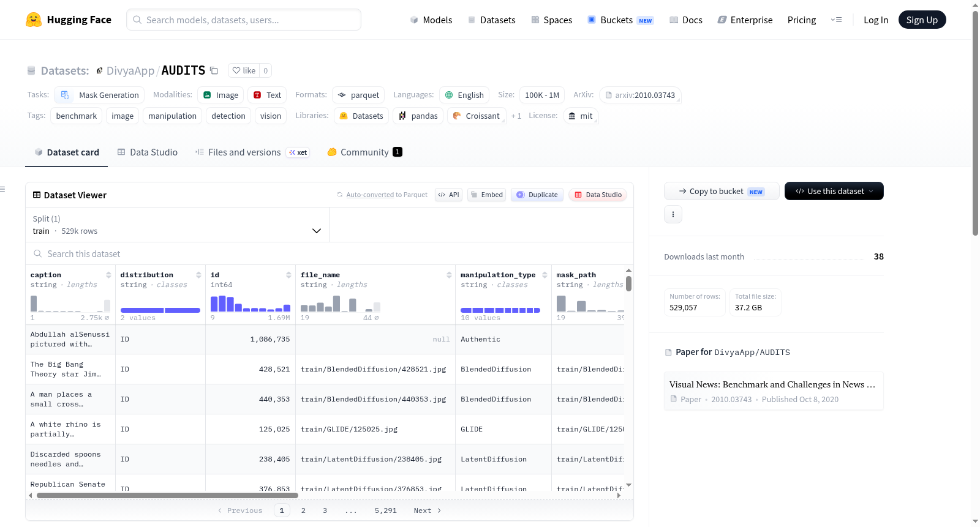Filter by Text modality tag
This screenshot has height=527, width=980.
[x=267, y=95]
